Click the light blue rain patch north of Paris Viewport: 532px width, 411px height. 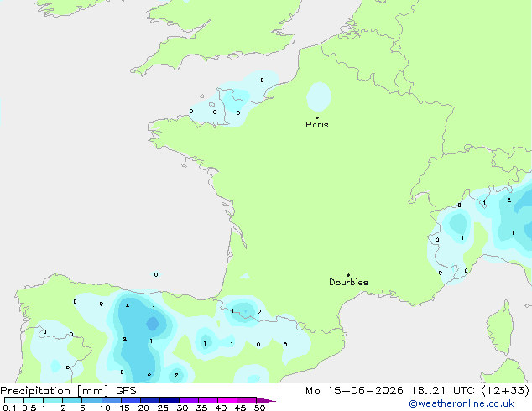[x=319, y=96]
